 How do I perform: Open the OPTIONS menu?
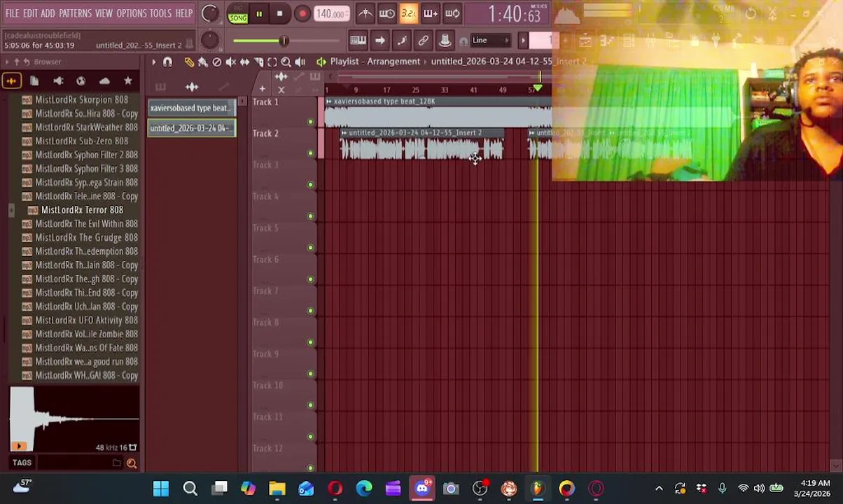[131, 13]
